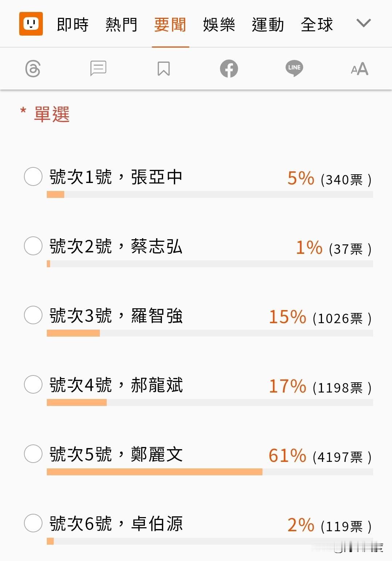Bookmark this article
Screen dimensions: 392x561
(x=164, y=68)
